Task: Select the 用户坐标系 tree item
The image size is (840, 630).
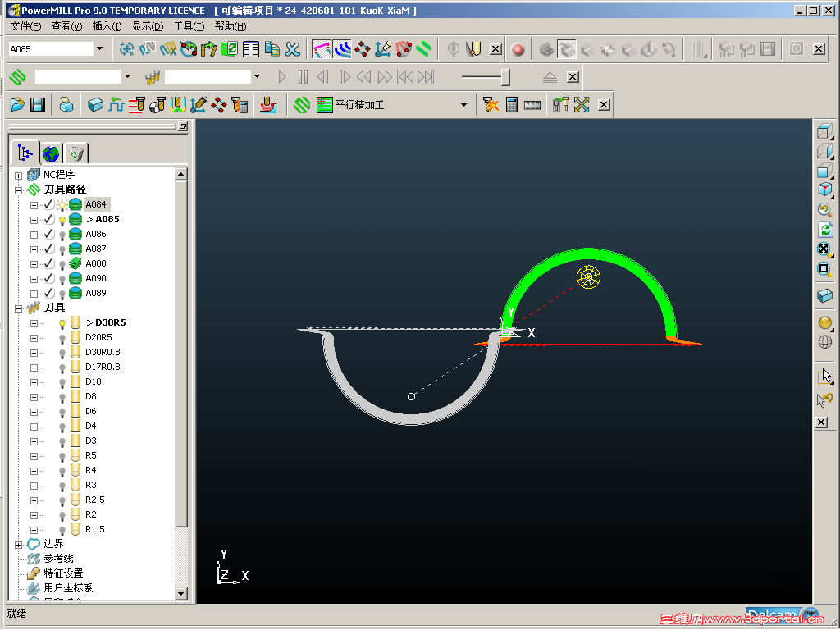Action: point(68,587)
